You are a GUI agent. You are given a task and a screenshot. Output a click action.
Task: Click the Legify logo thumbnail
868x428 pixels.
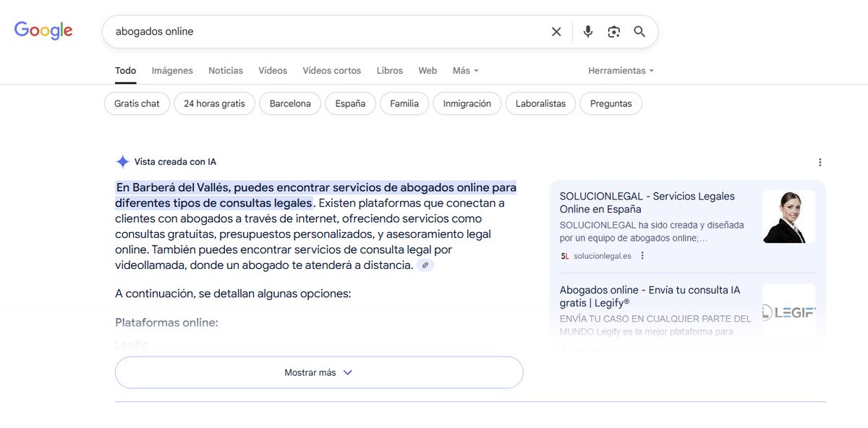(x=789, y=312)
